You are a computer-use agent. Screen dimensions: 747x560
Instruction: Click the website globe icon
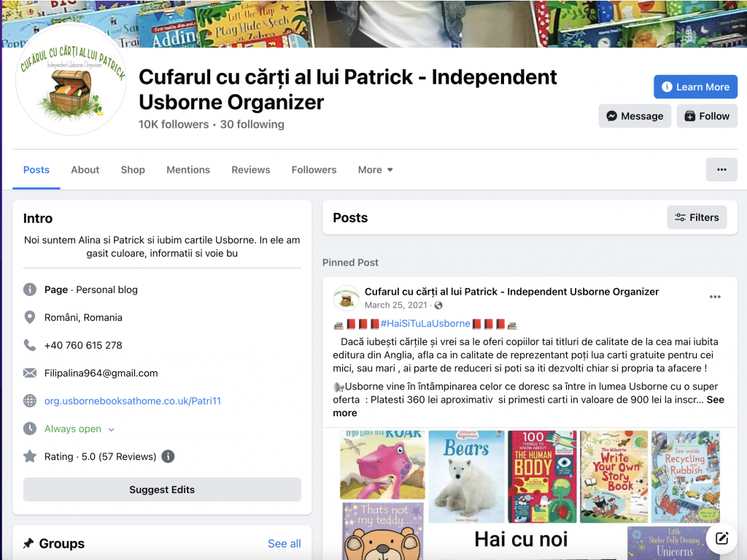30,401
